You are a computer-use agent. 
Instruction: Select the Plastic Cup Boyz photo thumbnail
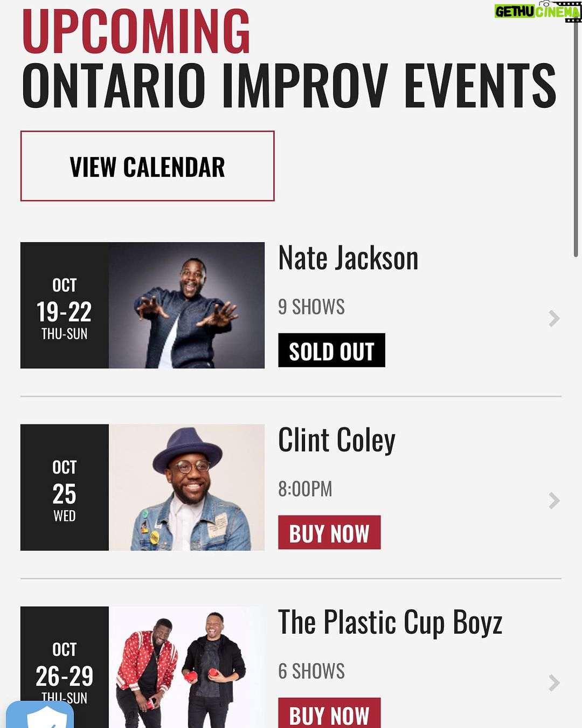(186, 667)
